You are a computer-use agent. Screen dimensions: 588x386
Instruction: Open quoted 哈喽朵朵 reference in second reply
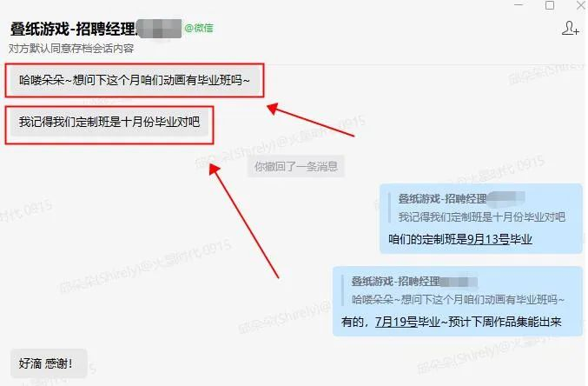(458, 299)
